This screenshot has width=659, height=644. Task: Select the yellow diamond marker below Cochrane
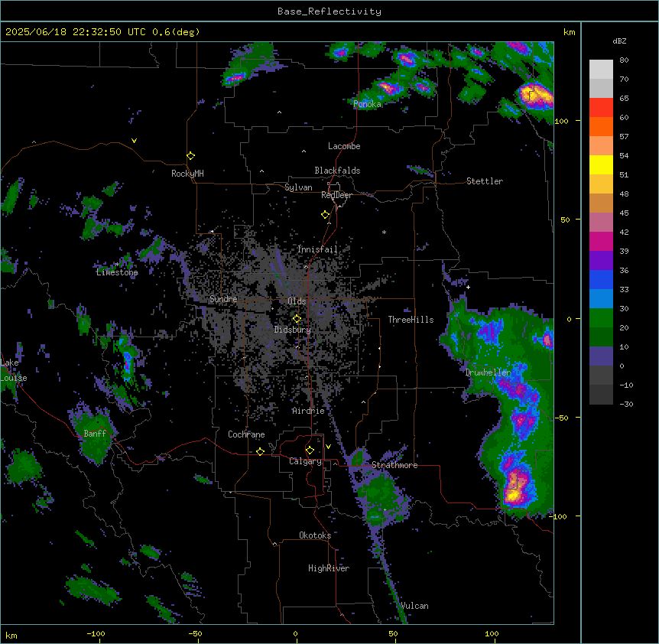(260, 451)
